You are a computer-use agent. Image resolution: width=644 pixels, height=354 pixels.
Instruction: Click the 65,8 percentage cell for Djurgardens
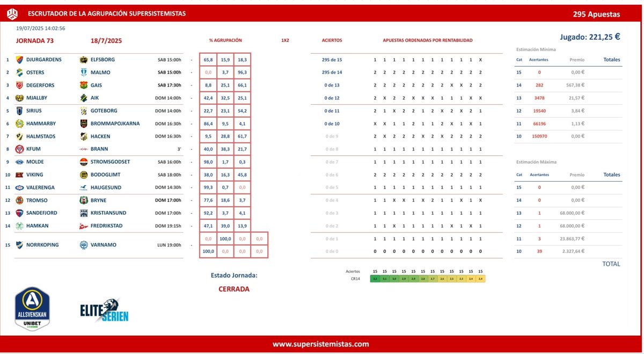208,60
